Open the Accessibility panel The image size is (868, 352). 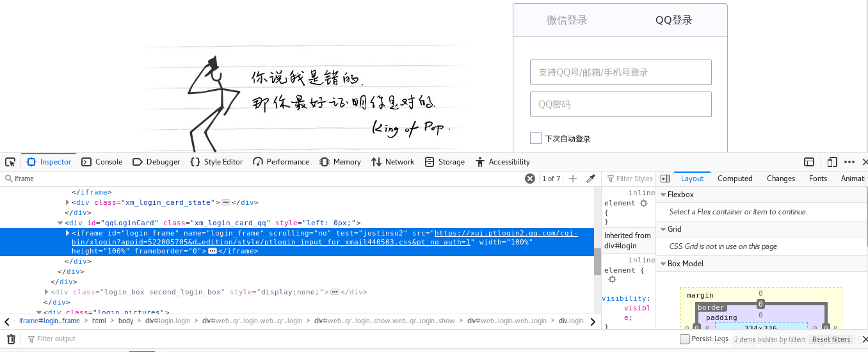point(503,162)
